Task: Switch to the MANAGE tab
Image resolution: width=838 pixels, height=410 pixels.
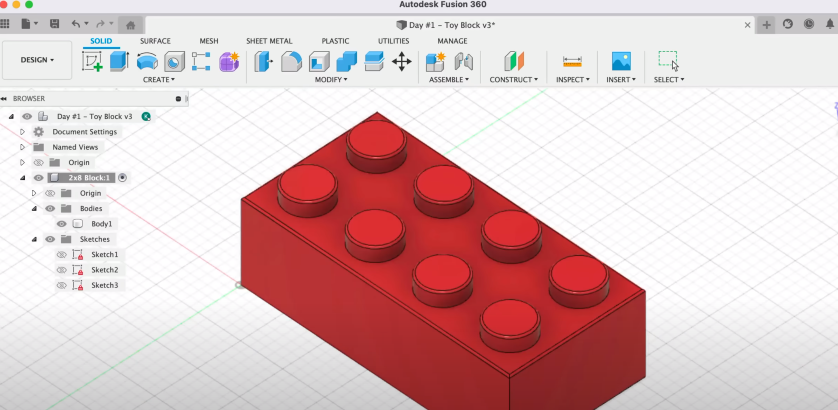Action: pos(452,41)
